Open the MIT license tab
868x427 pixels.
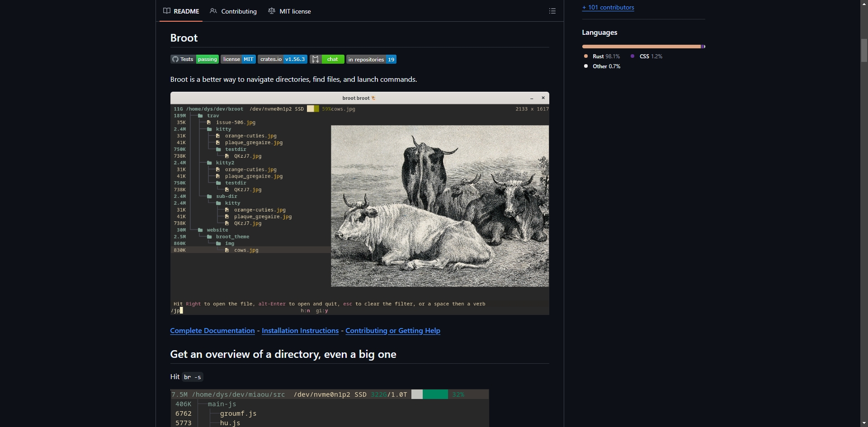289,11
